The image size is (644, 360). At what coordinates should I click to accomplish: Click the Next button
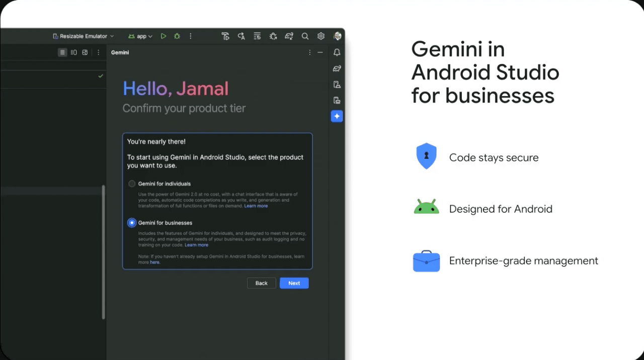tap(294, 283)
